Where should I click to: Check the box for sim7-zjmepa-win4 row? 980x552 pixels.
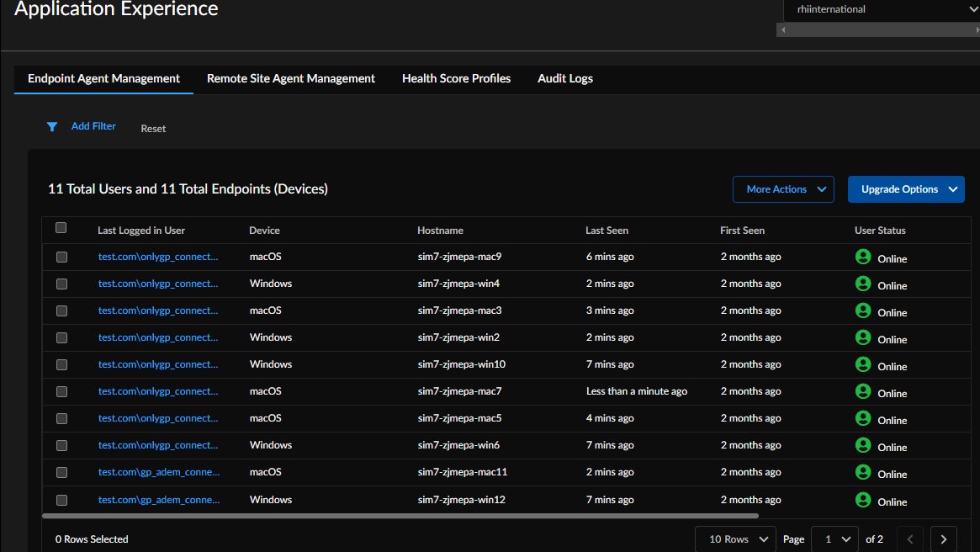pyautogui.click(x=61, y=284)
